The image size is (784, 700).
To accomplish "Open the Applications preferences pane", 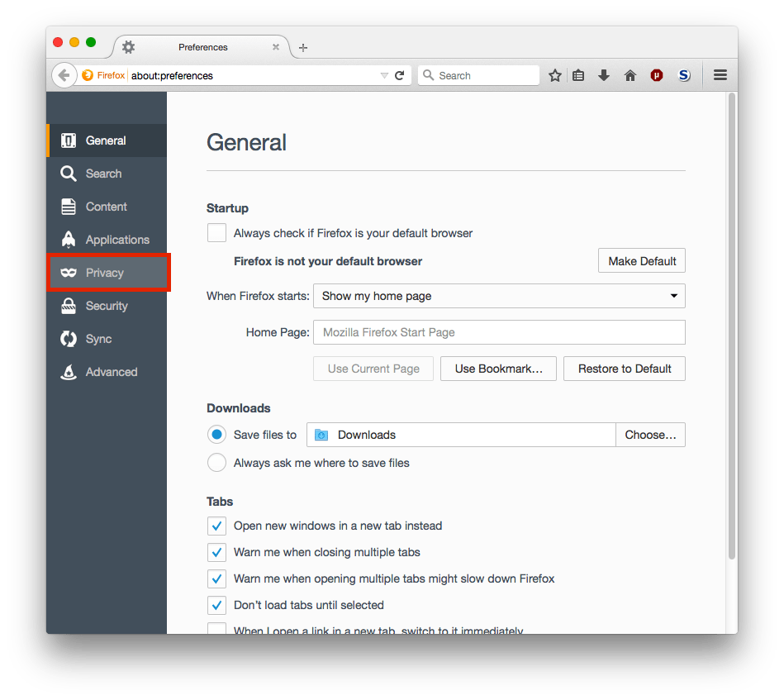I will [x=107, y=240].
